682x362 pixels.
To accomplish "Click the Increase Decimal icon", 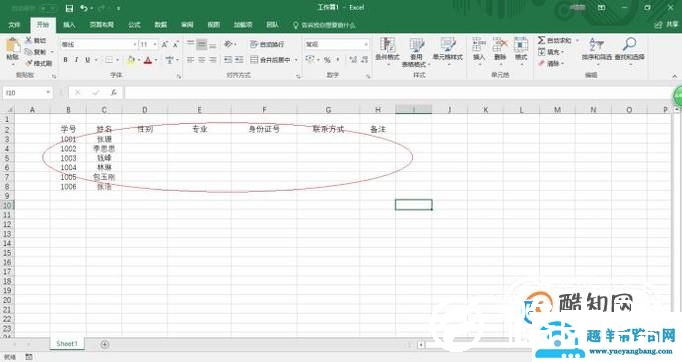I will click(x=353, y=60).
